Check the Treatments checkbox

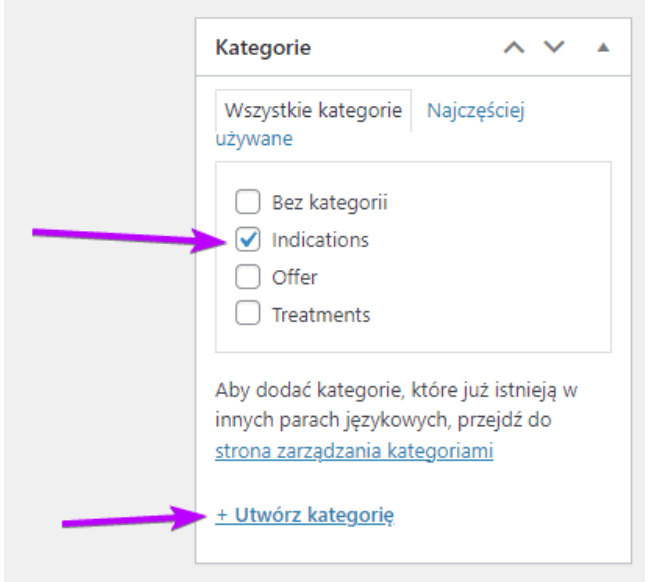coord(246,314)
